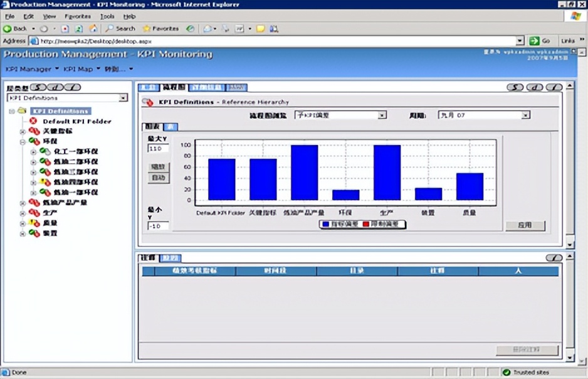Click the d button in the chart panel
588x379 pixels.
pyautogui.click(x=534, y=87)
